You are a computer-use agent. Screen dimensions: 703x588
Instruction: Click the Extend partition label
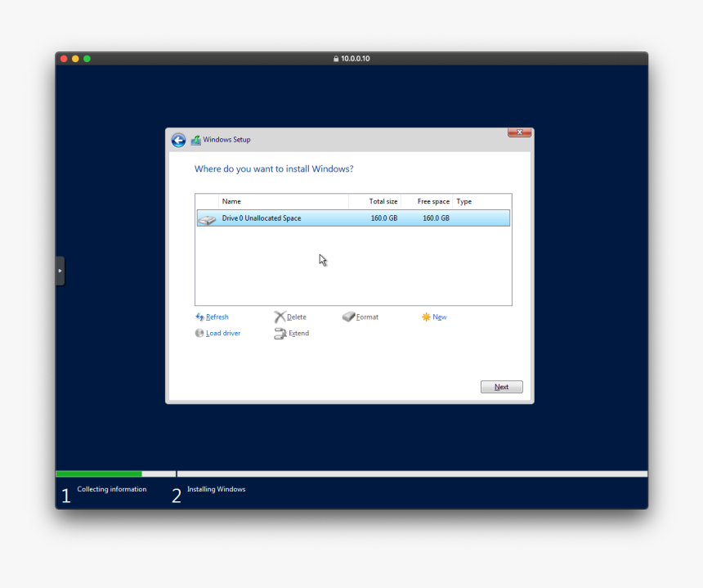point(298,333)
